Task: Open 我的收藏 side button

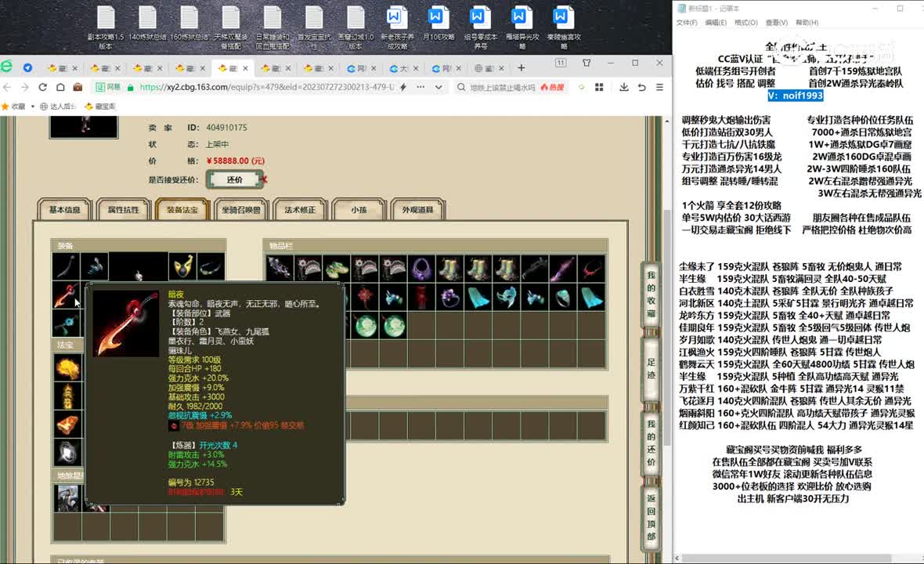Action: click(651, 294)
